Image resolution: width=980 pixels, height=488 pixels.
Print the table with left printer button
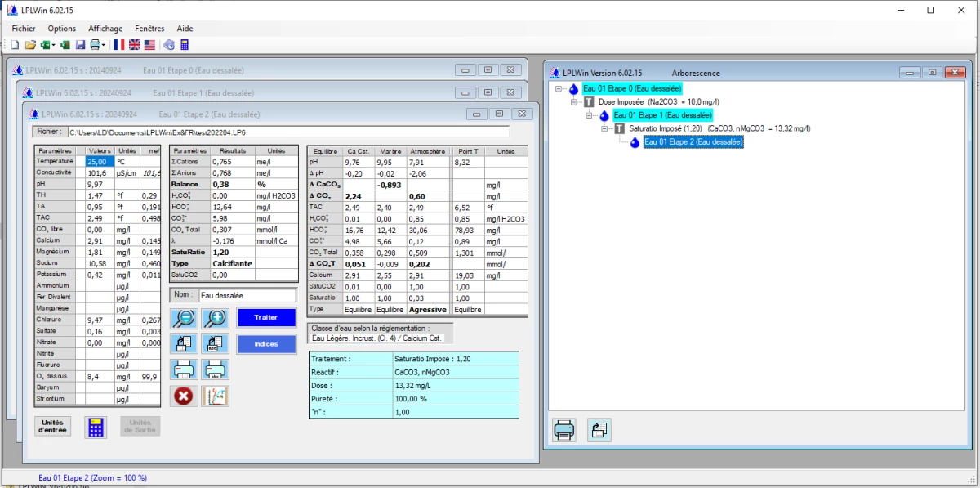183,369
